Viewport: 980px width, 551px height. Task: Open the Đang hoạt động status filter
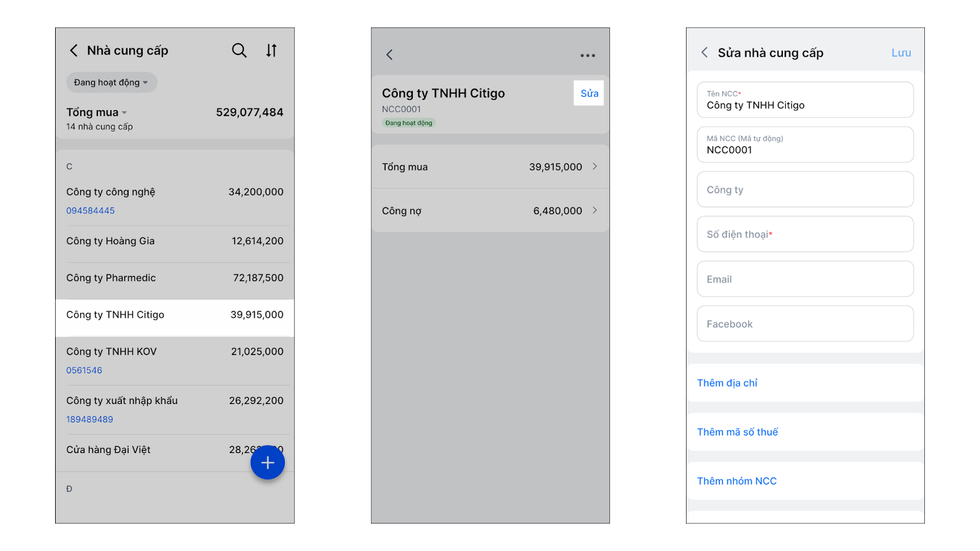click(x=111, y=83)
